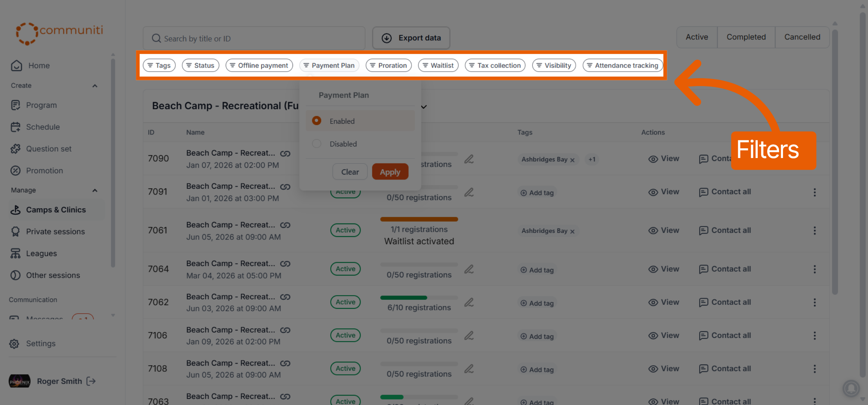Edit capacity pencil for session 7090

pos(469,159)
